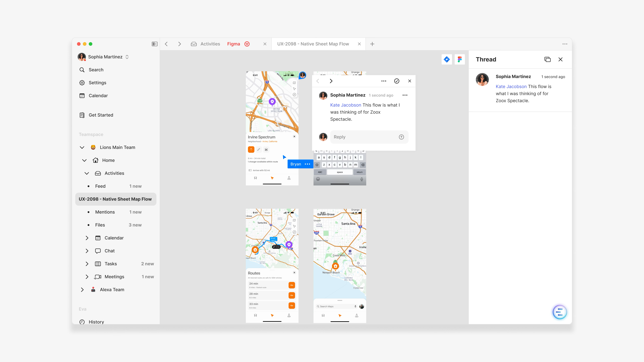Mark comment as resolved checkmark
Image resolution: width=644 pixels, height=362 pixels.
click(397, 81)
